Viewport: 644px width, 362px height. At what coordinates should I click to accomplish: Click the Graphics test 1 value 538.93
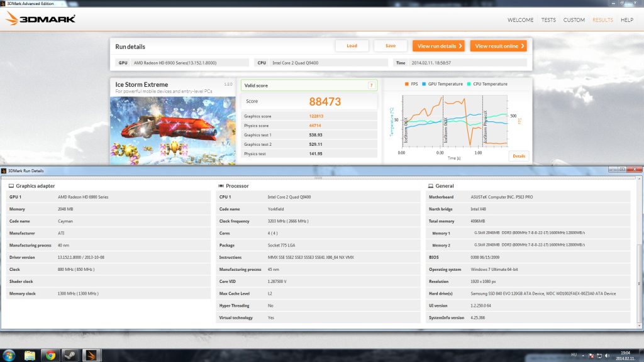316,135
